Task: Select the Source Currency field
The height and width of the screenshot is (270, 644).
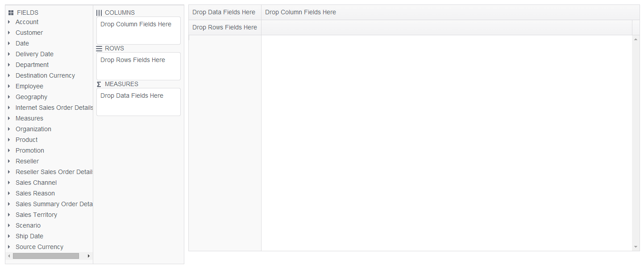Action: [39, 247]
